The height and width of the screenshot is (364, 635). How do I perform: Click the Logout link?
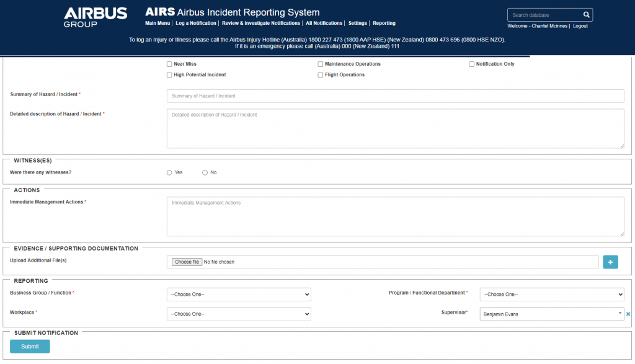coord(580,26)
